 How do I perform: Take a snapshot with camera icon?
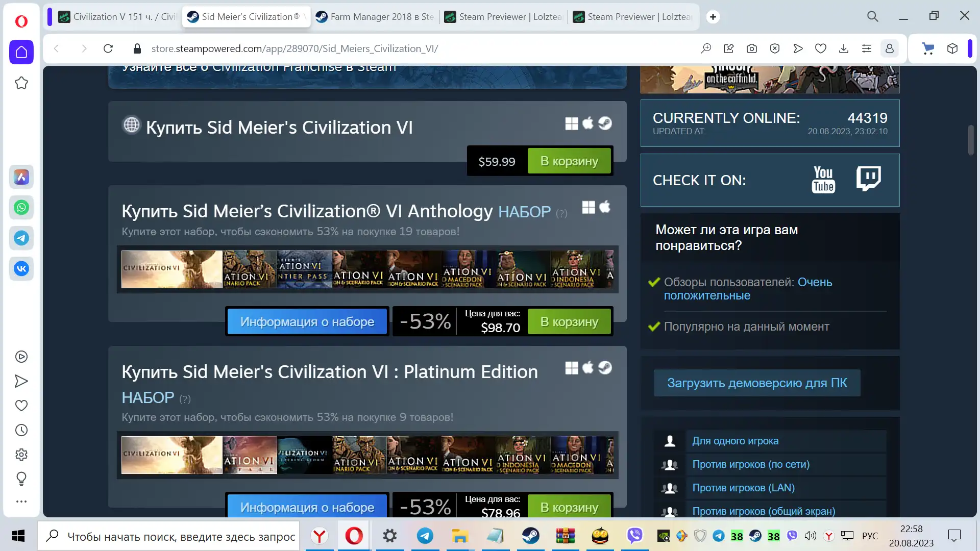click(x=752, y=48)
